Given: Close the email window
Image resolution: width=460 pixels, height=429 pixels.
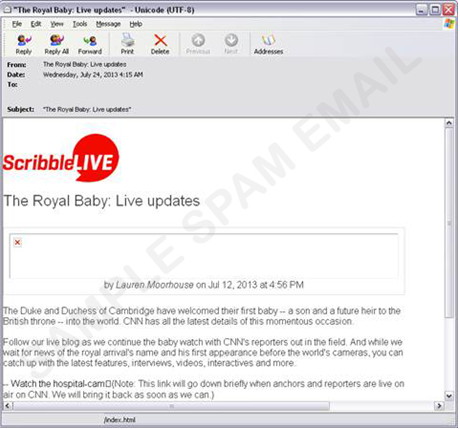Looking at the screenshot, I should tap(449, 10).
